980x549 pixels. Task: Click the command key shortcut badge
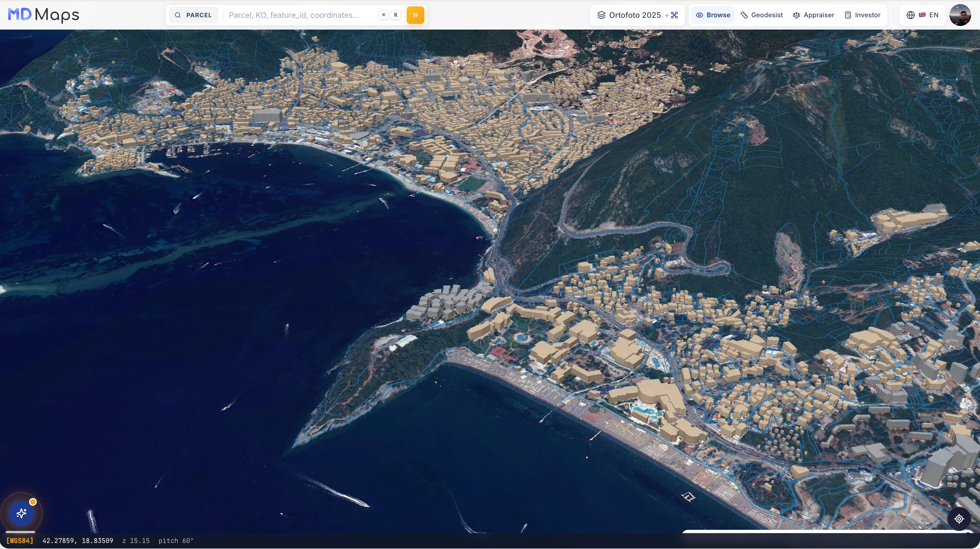coord(383,15)
